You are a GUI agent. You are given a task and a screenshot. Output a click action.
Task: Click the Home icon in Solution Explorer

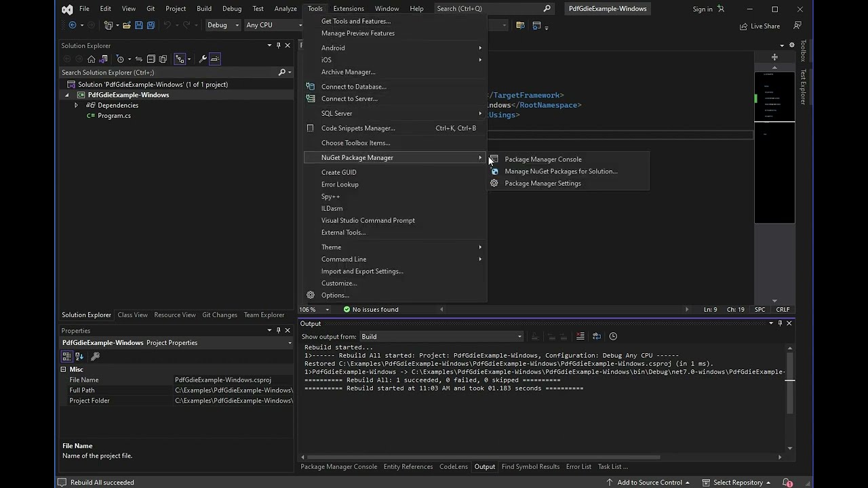click(92, 59)
